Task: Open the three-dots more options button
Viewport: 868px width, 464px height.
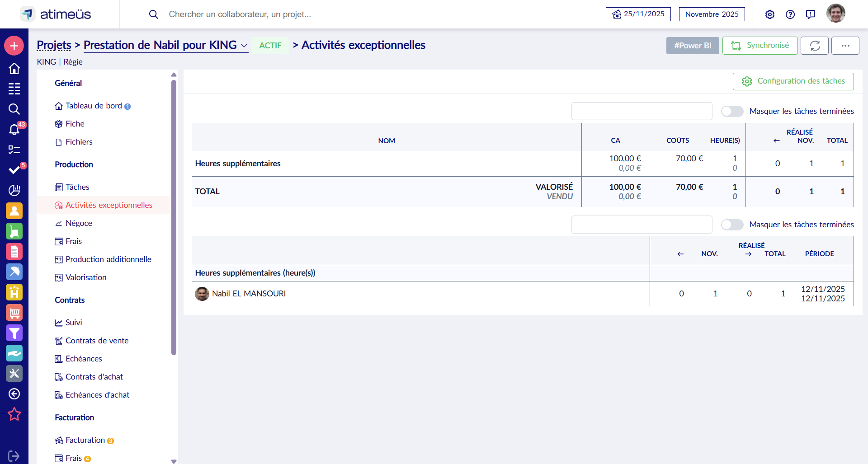Action: tap(845, 46)
